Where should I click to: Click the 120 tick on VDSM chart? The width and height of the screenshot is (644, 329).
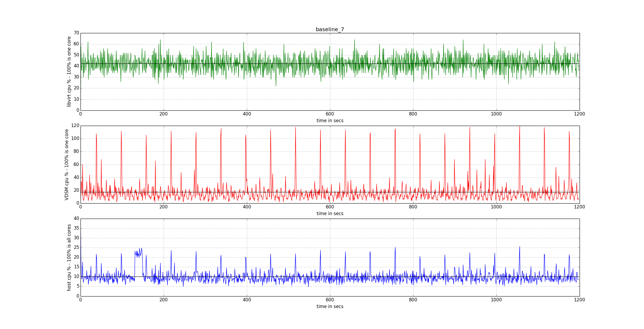click(x=75, y=125)
